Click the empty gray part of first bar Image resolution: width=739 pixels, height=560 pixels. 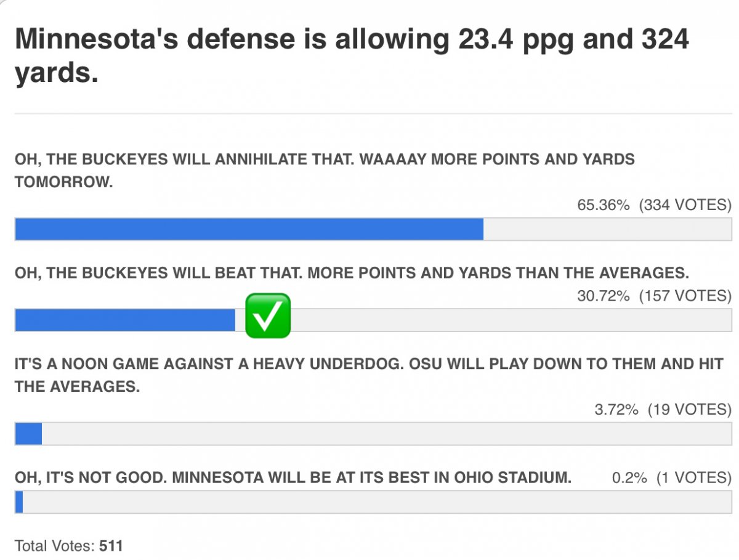coord(608,229)
